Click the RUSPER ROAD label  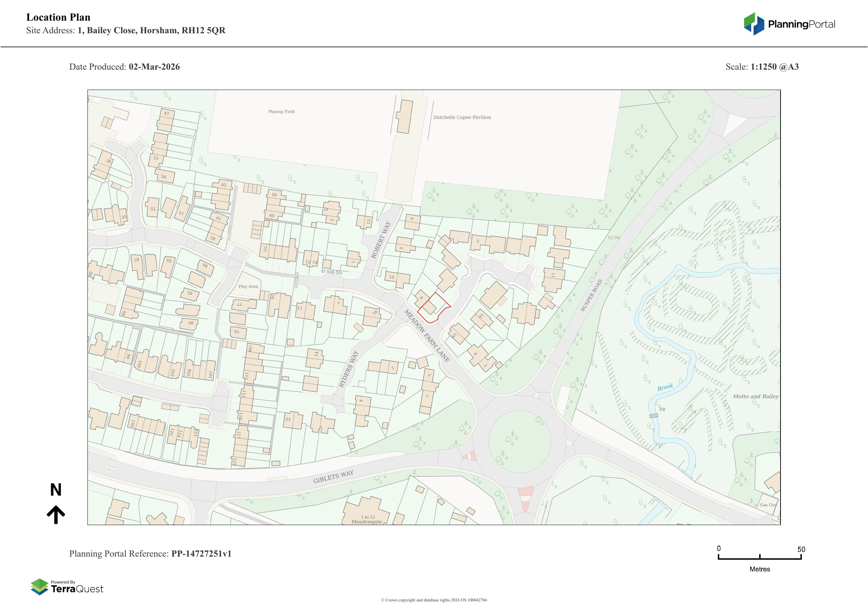591,295
